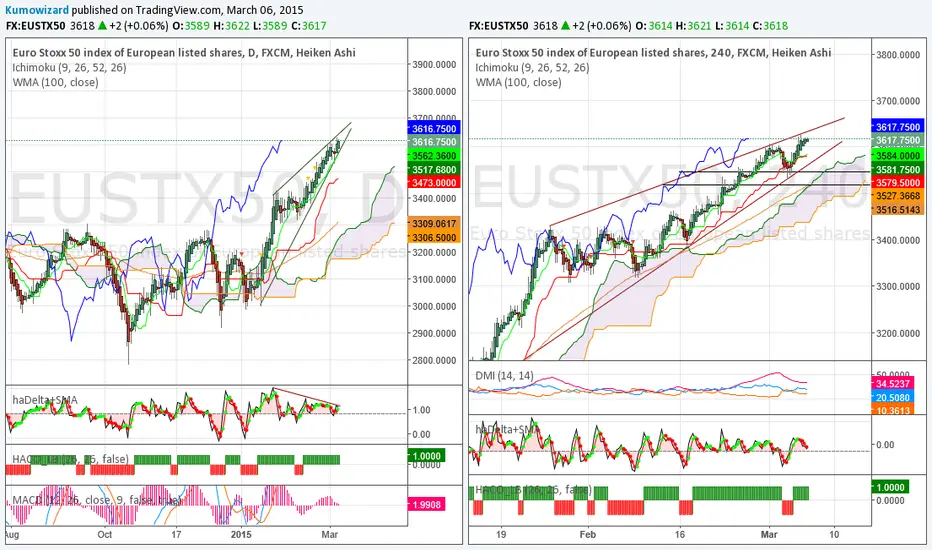This screenshot has width=932, height=550.
Task: Click orange DMI value 10.3613
Action: click(893, 410)
